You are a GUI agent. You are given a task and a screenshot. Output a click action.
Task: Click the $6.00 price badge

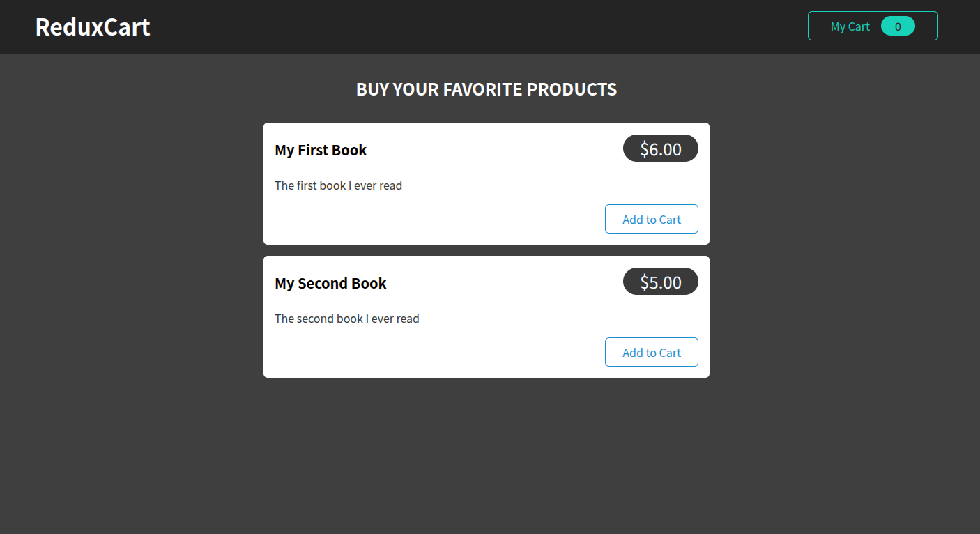click(x=660, y=148)
